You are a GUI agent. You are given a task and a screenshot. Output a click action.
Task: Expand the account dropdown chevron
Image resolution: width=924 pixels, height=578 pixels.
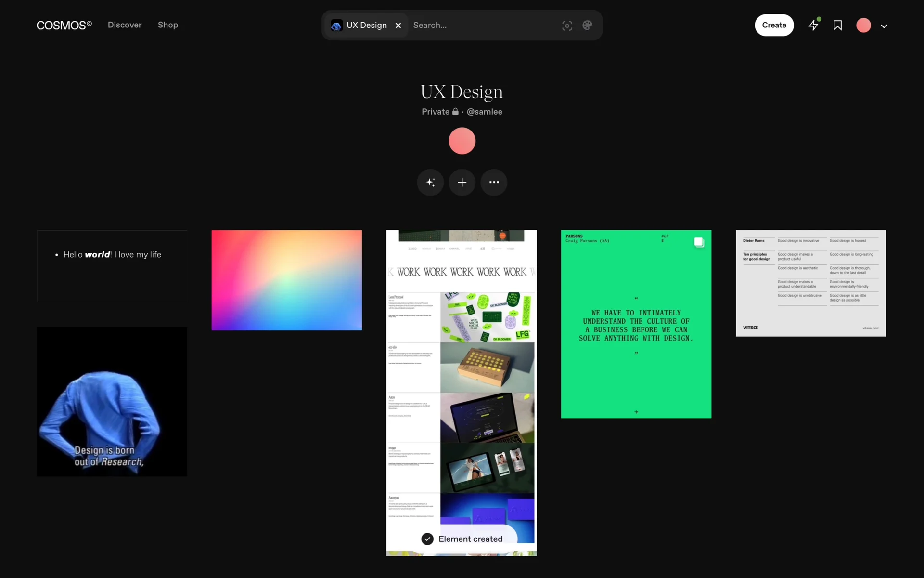[884, 26]
